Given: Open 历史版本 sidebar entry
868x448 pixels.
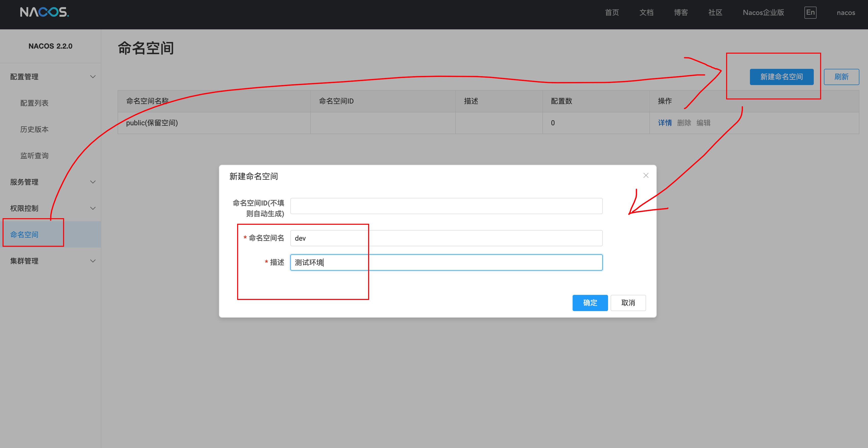Looking at the screenshot, I should [34, 129].
